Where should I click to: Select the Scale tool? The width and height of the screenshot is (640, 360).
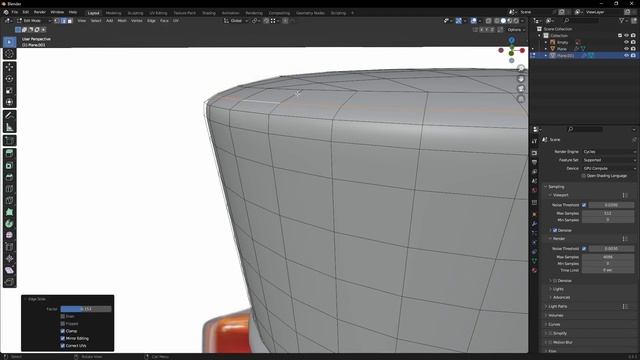(x=9, y=90)
